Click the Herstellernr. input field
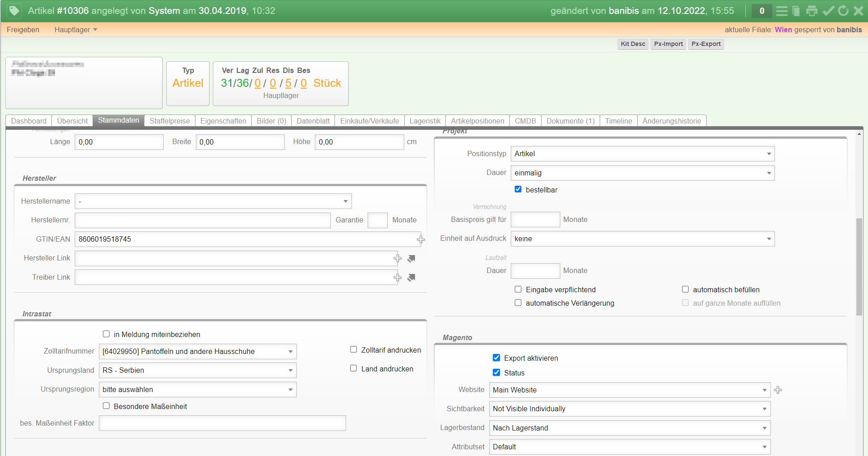Screen dimensions: 868x456 203,220
